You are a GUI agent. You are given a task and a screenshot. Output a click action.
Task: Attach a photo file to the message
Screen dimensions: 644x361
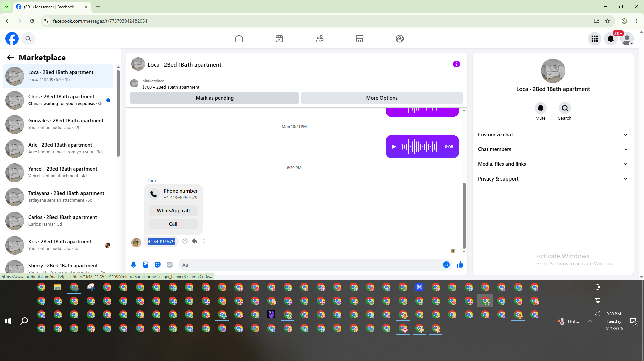146,265
